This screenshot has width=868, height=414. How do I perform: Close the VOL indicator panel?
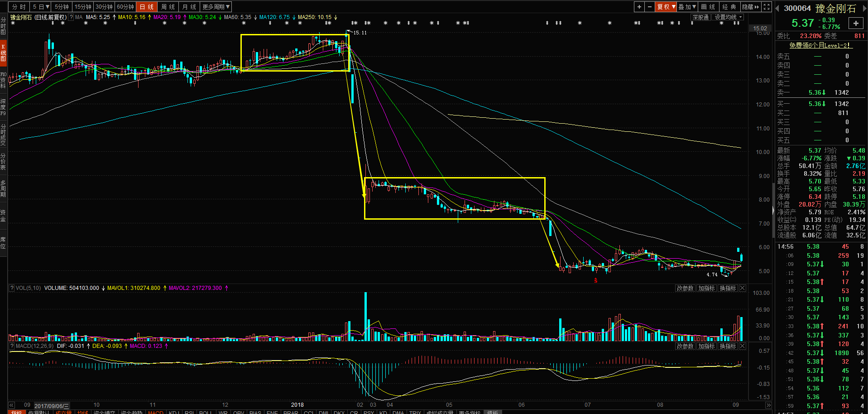(x=743, y=288)
